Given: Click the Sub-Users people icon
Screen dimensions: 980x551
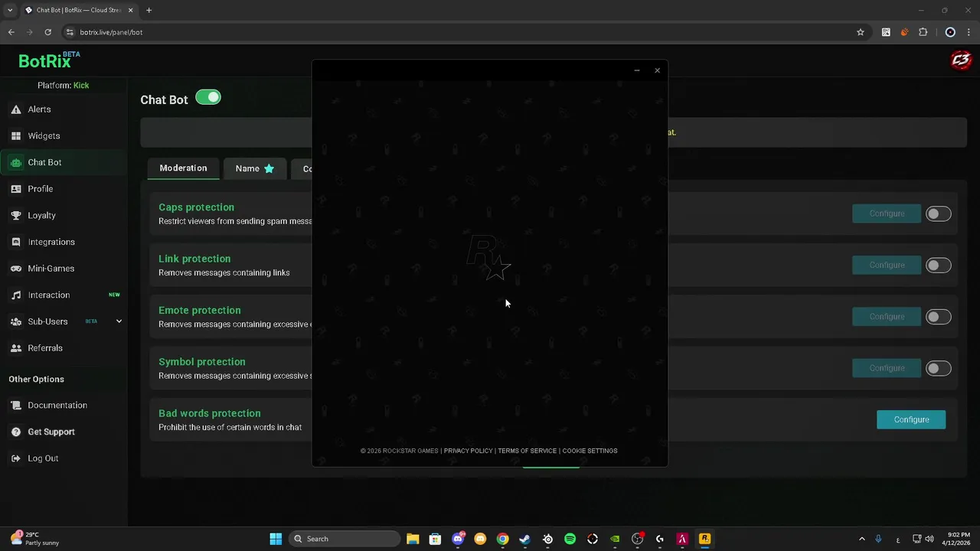Looking at the screenshot, I should 15,321.
